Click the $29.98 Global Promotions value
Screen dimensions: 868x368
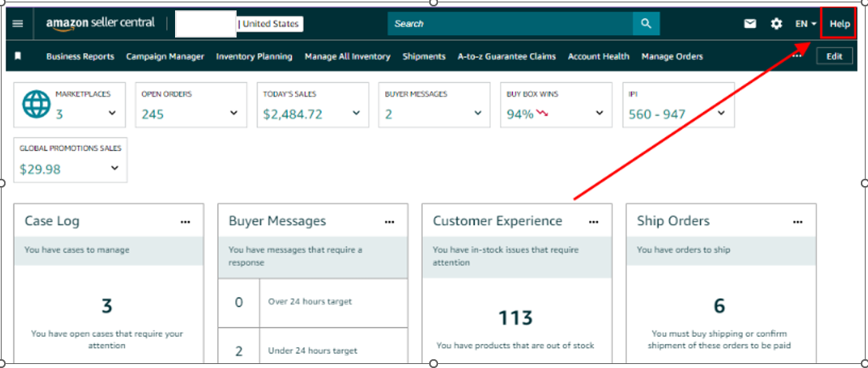click(40, 169)
